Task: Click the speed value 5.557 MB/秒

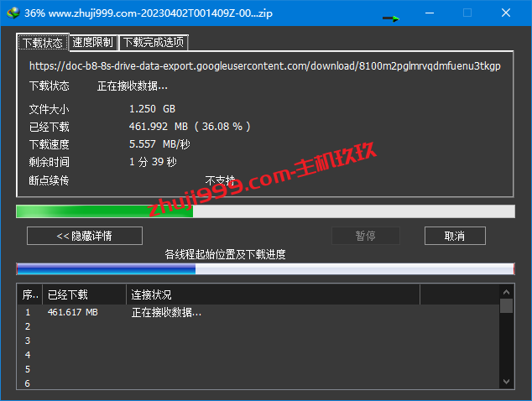Action: pos(159,144)
